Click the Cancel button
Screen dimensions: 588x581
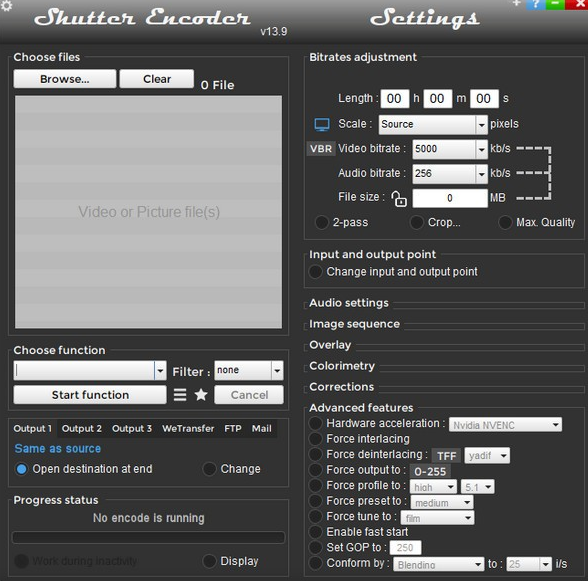click(249, 395)
